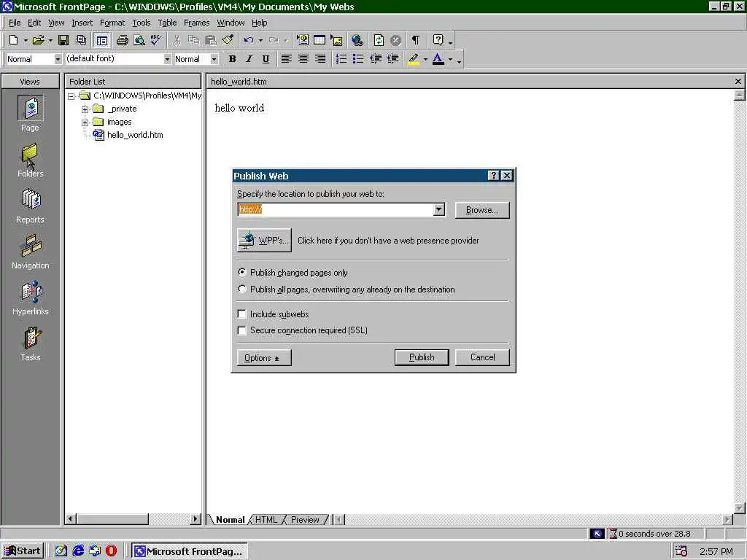747x560 pixels.
Task: Click the Publish button
Action: pos(422,357)
